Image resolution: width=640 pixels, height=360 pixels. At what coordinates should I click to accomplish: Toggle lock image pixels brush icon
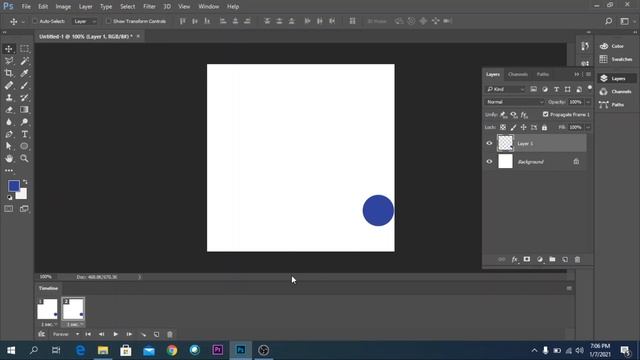tap(513, 127)
